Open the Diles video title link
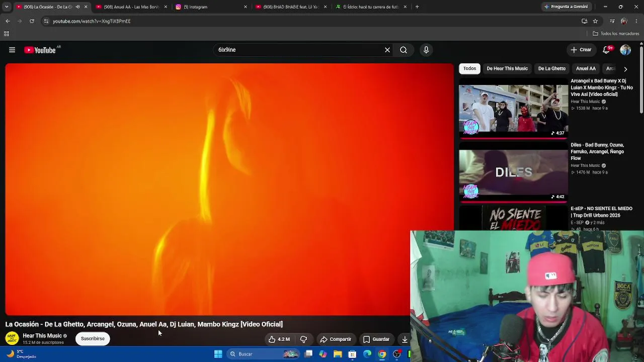 597,151
